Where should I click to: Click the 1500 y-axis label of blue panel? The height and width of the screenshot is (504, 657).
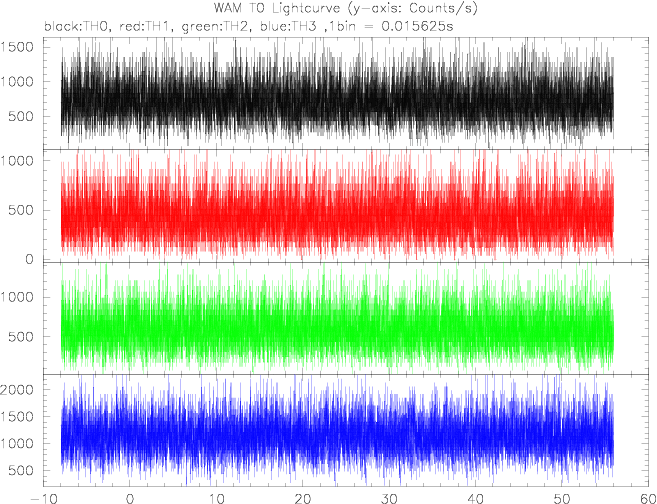pyautogui.click(x=17, y=417)
